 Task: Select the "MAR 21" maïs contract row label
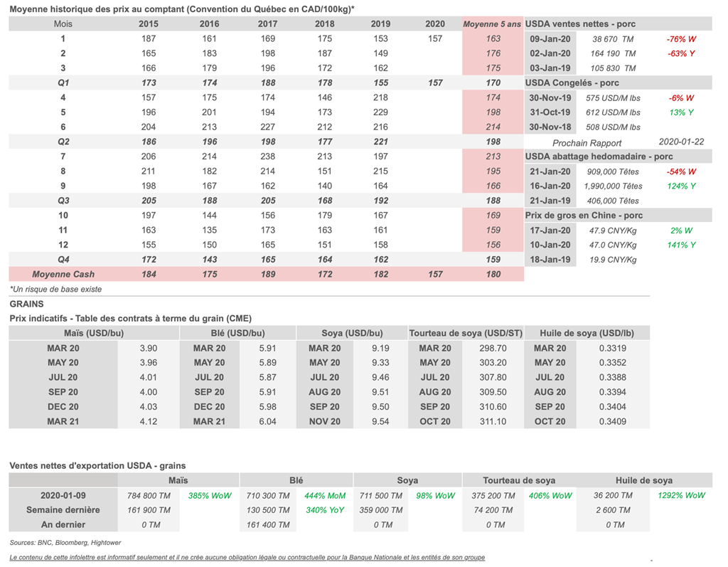coord(63,421)
